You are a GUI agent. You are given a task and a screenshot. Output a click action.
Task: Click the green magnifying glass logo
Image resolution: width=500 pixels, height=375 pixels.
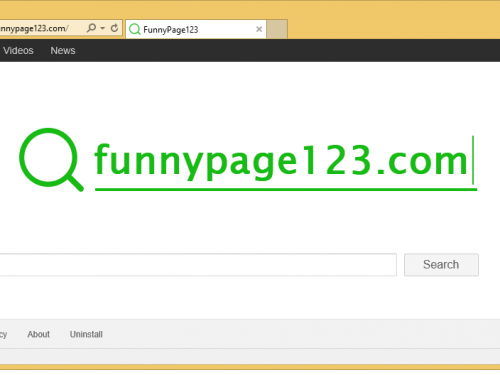pyautogui.click(x=51, y=159)
